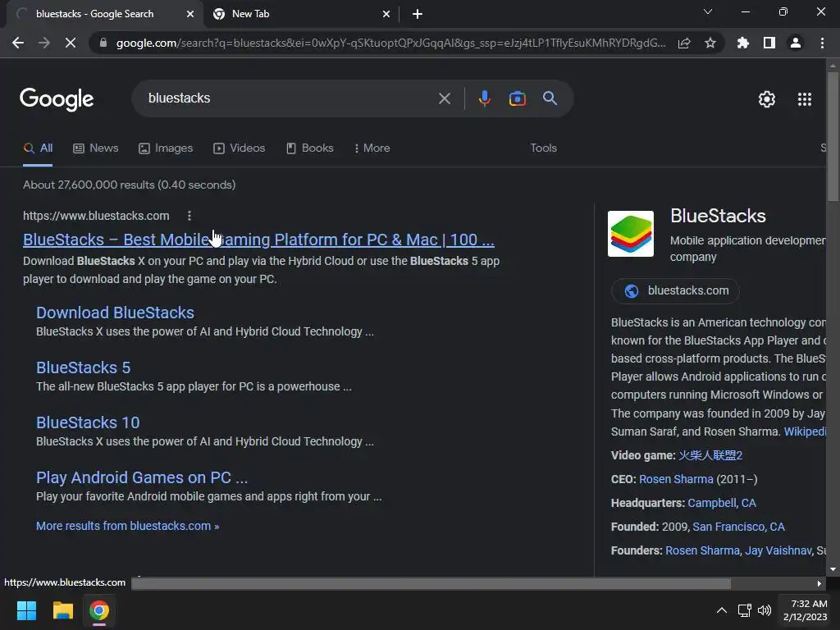Expand the tab search chevron
840x630 pixels.
point(708,11)
